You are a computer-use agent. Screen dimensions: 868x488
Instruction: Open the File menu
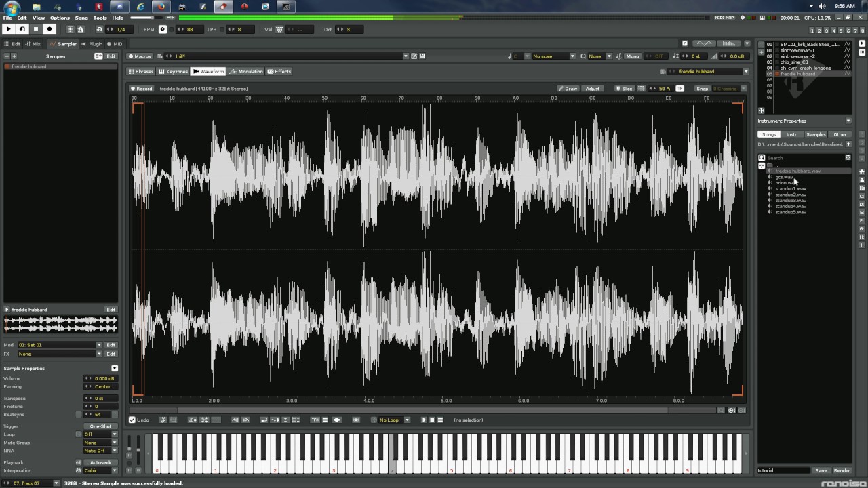pos(7,18)
